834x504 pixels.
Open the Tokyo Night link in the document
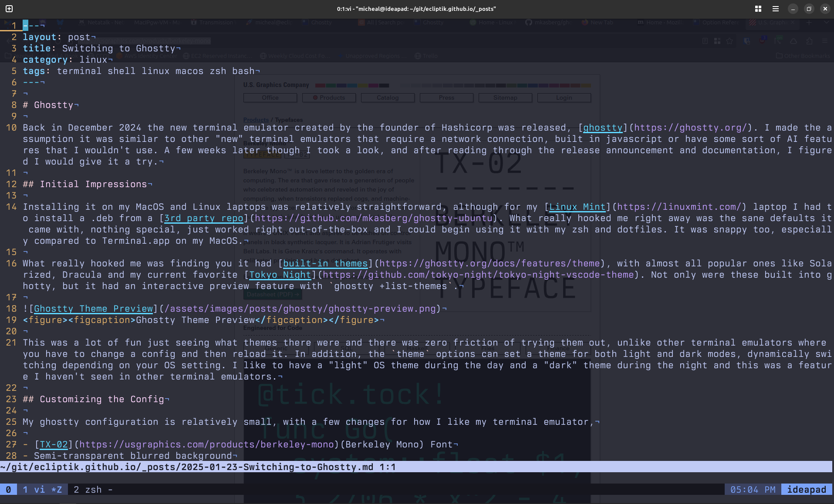click(280, 275)
